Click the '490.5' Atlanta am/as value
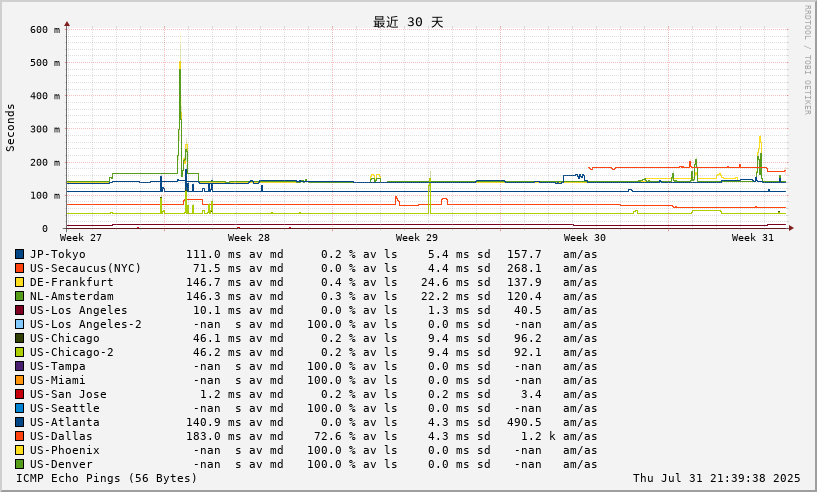Screen dimensions: 817x492 coord(524,423)
